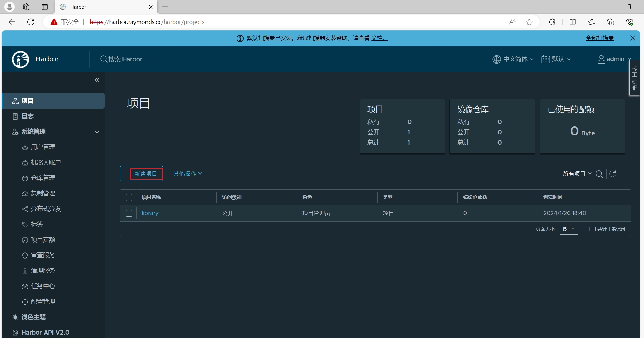Viewport: 644px width, 338px height.
Task: Expand the 其他操作 dropdown
Action: (x=188, y=173)
